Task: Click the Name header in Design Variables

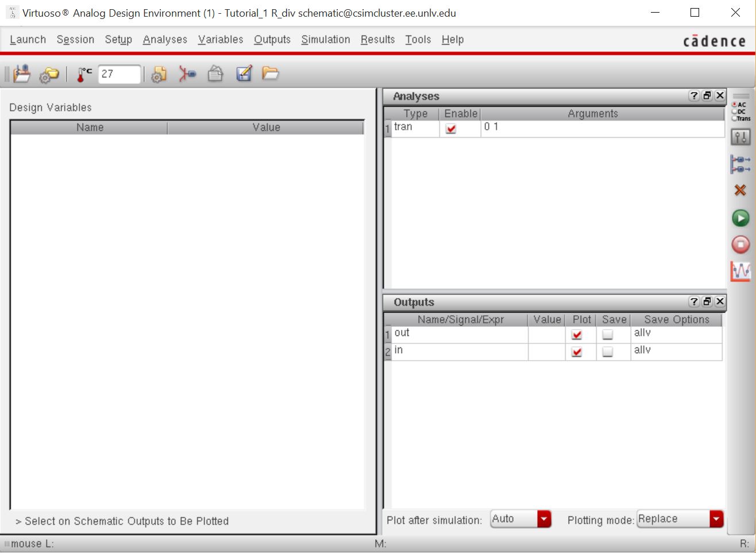Action: (x=90, y=127)
